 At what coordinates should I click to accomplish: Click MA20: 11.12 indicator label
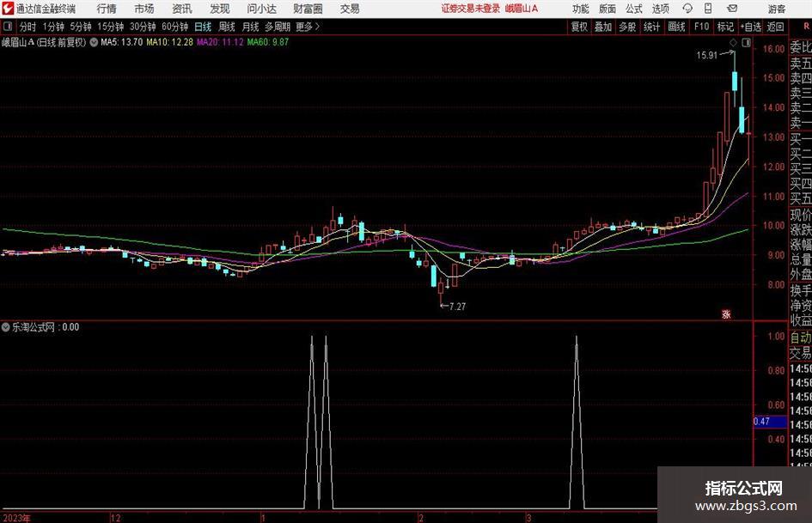pyautogui.click(x=220, y=42)
